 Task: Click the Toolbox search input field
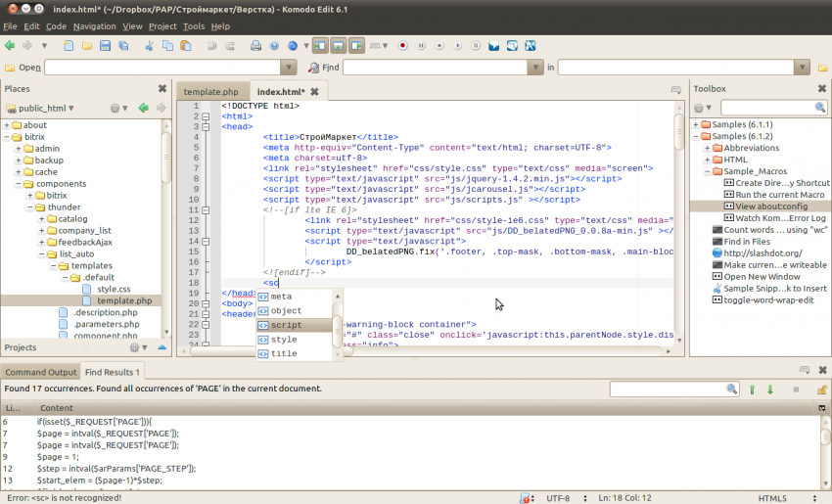(x=767, y=108)
